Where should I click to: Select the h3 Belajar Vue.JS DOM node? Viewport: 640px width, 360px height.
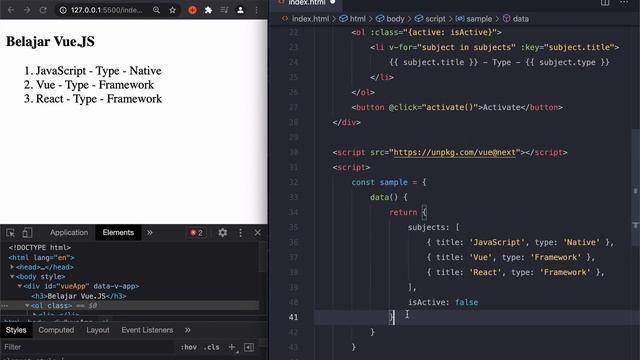tap(79, 296)
